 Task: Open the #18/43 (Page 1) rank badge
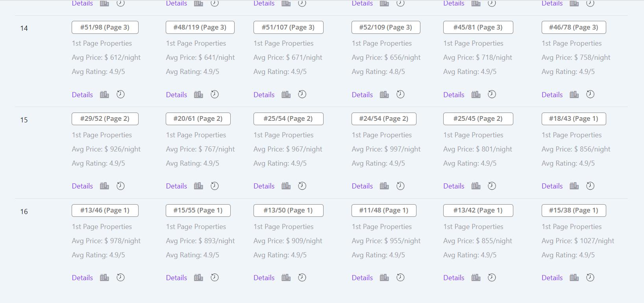point(574,119)
